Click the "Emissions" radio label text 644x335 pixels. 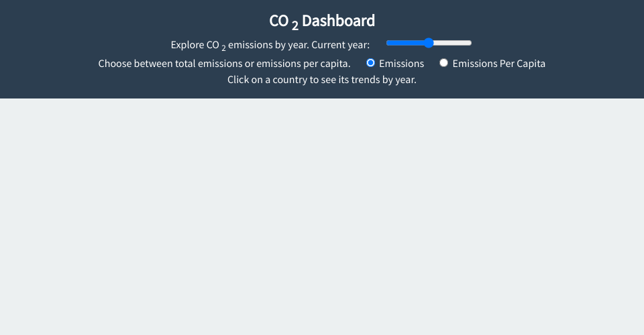[401, 64]
